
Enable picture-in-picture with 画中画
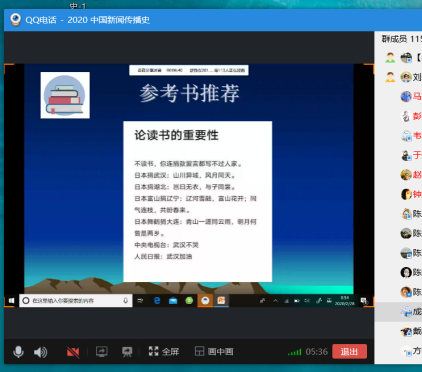point(214,351)
